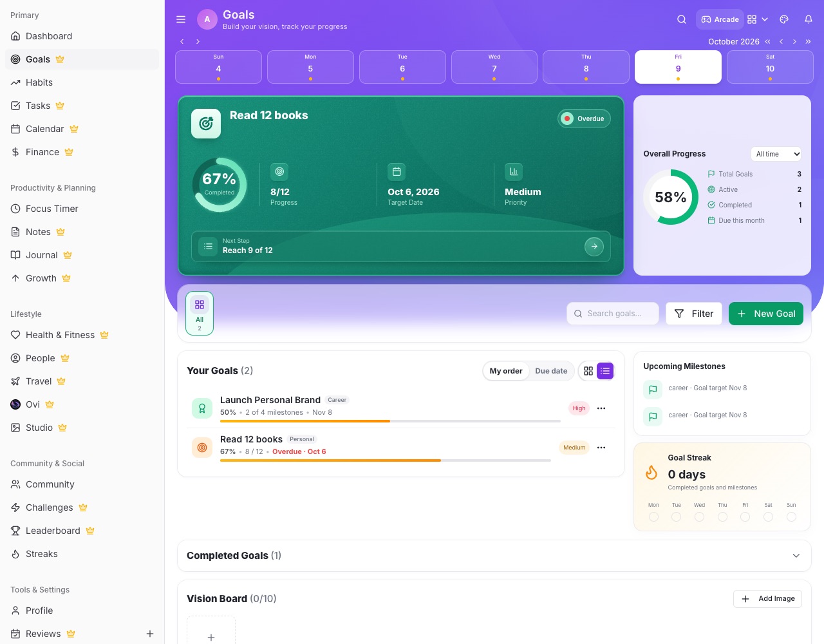Open more options for Launch Personal Brand
This screenshot has width=824, height=644.
coord(601,408)
